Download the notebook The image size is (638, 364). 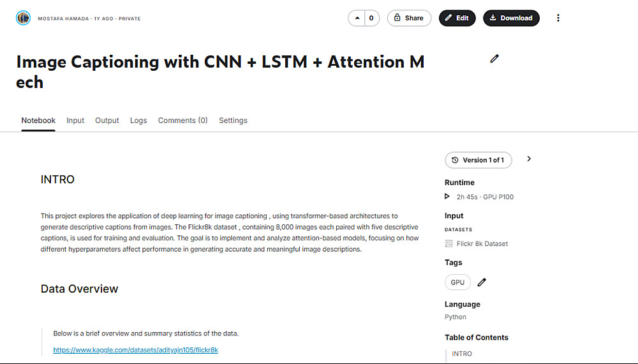(511, 18)
